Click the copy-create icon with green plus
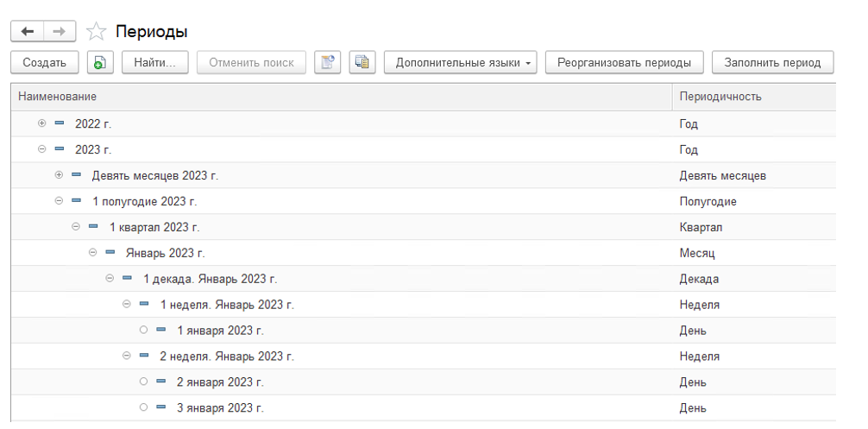This screenshot has width=868, height=429. click(100, 62)
